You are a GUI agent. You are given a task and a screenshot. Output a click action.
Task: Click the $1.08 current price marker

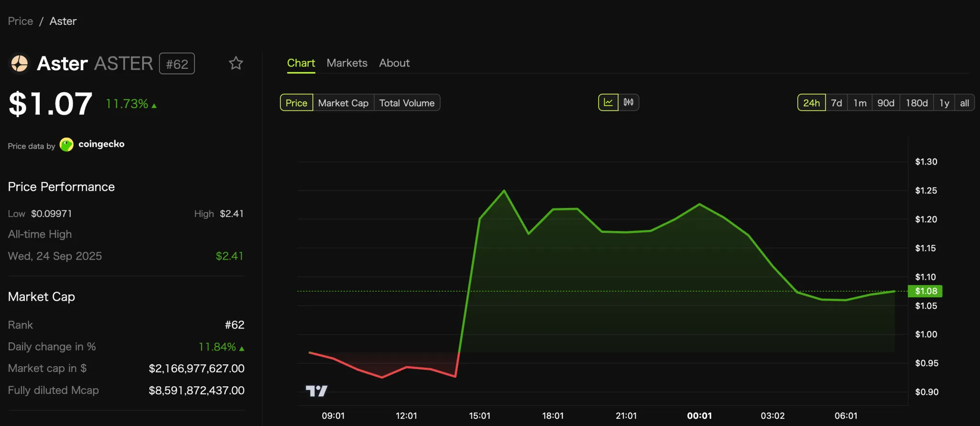coord(925,291)
